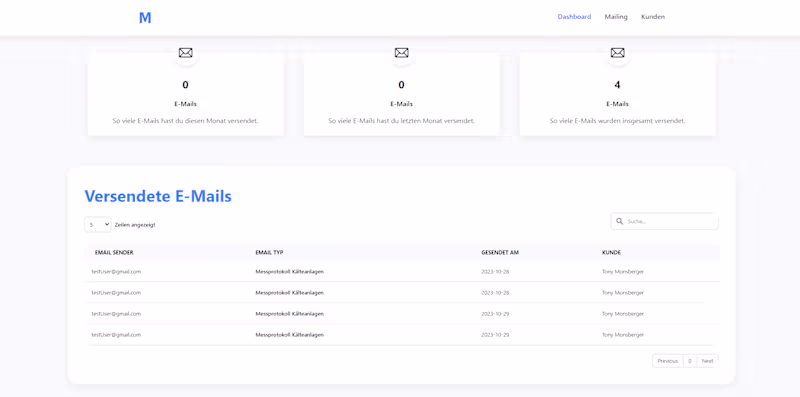The image size is (800, 397).
Task: Open the rows-per-page dropdown showing 5
Action: 97,225
